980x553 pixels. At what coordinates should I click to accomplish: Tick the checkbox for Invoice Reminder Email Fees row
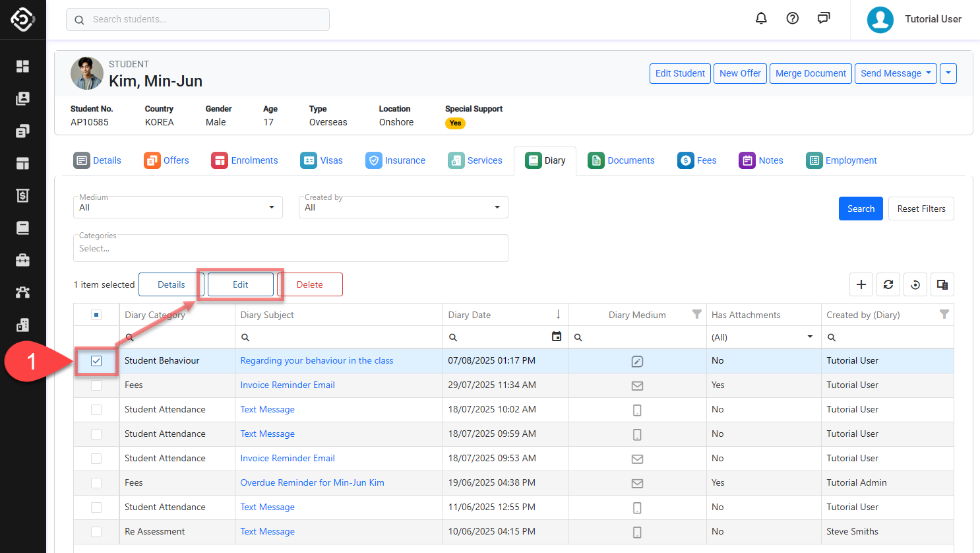(x=96, y=385)
